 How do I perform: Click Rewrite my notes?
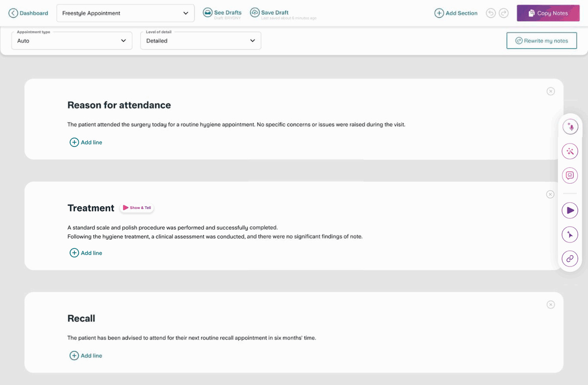tap(541, 41)
